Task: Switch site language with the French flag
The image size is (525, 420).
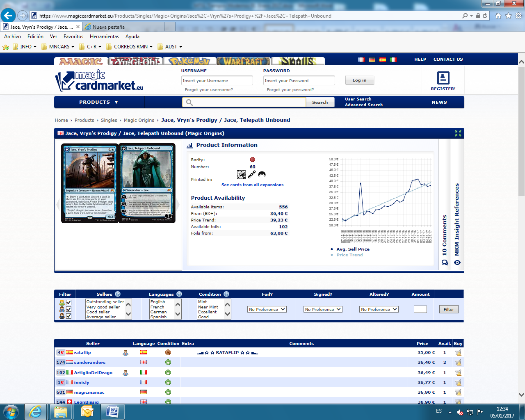Action: (361, 59)
